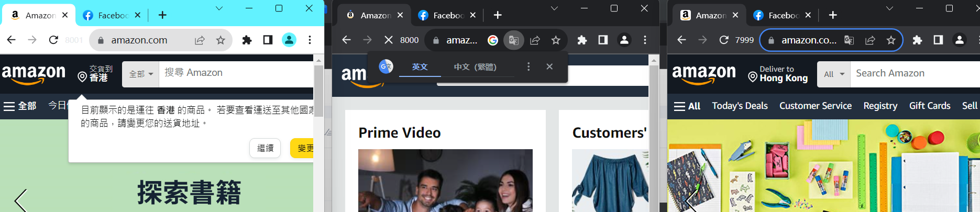Share this page in the right window

click(870, 40)
